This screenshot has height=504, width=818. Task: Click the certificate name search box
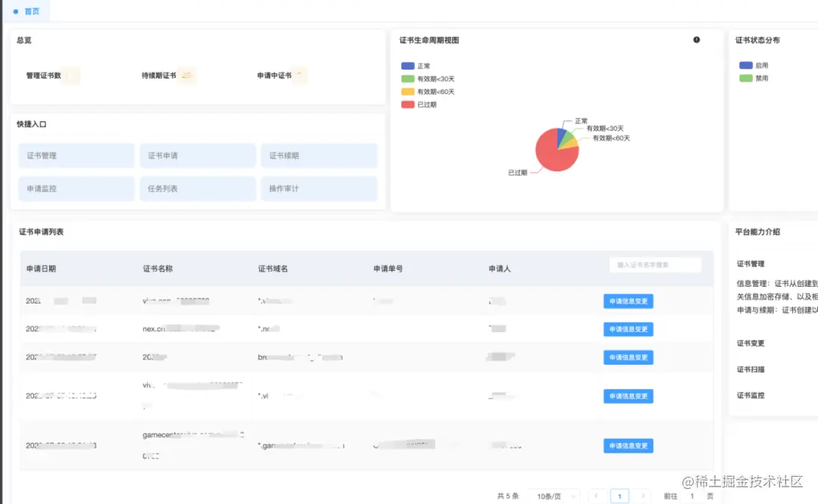[x=656, y=264]
